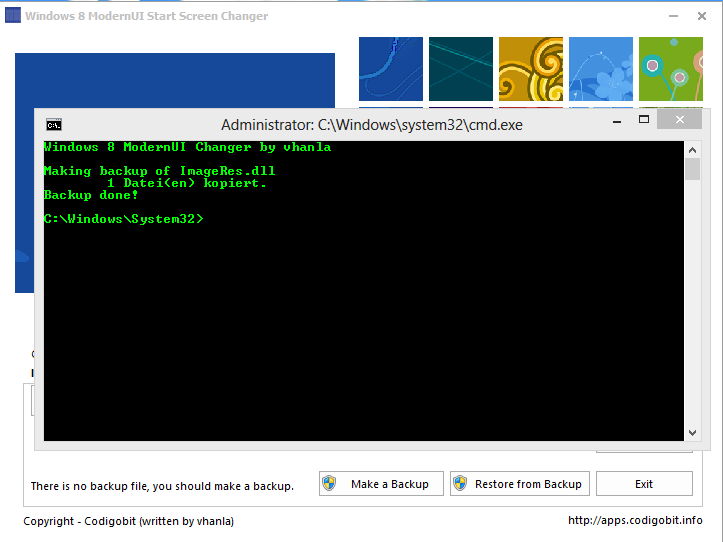Click the console scrollbar down arrow

(x=692, y=432)
